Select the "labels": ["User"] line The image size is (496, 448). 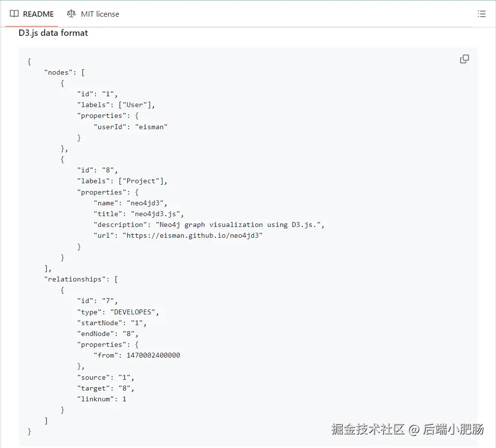(116, 105)
